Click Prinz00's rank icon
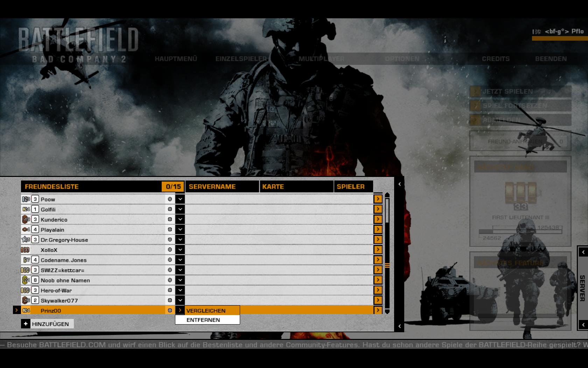Image resolution: width=588 pixels, height=368 pixels. tap(26, 311)
